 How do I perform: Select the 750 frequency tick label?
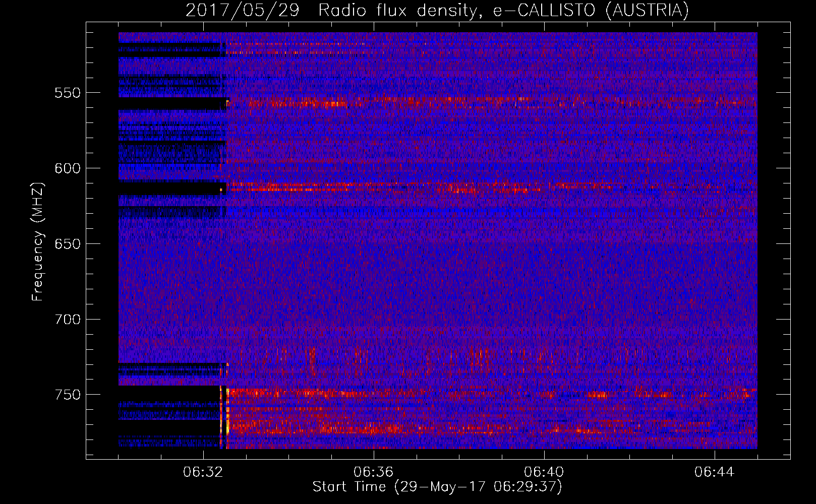pyautogui.click(x=68, y=395)
